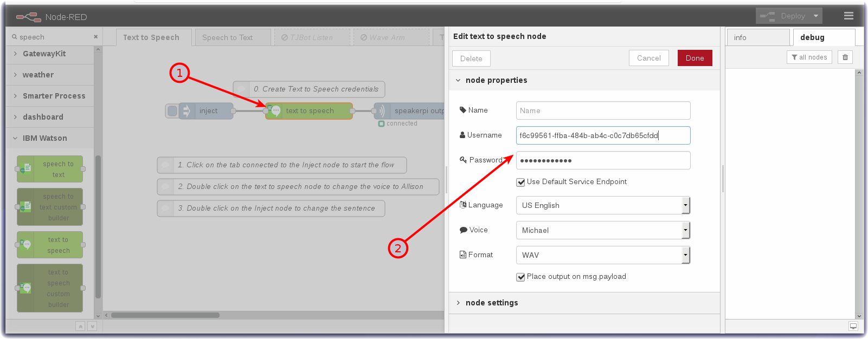Viewport: 868px width, 339px height.
Task: Open debug in new window icon
Action: pyautogui.click(x=853, y=326)
